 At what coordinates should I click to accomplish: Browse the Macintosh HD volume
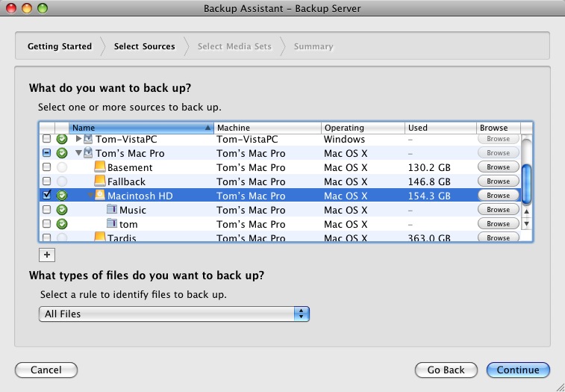point(499,195)
